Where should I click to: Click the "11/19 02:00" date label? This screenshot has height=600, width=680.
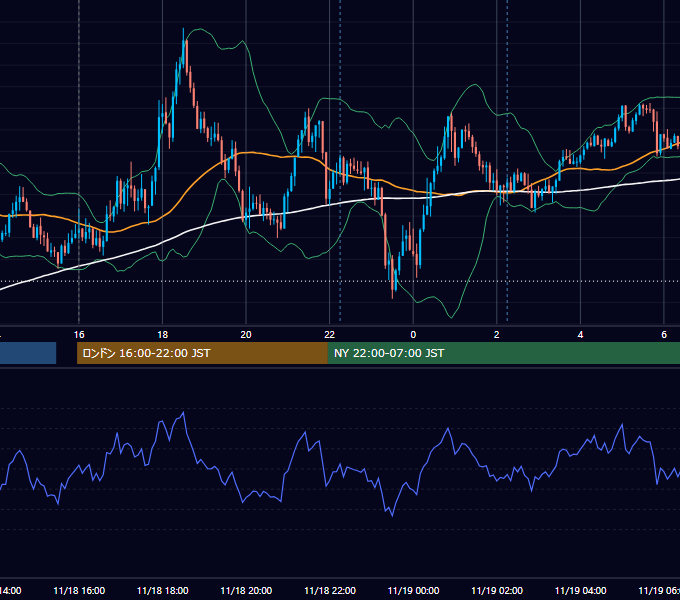(497, 591)
